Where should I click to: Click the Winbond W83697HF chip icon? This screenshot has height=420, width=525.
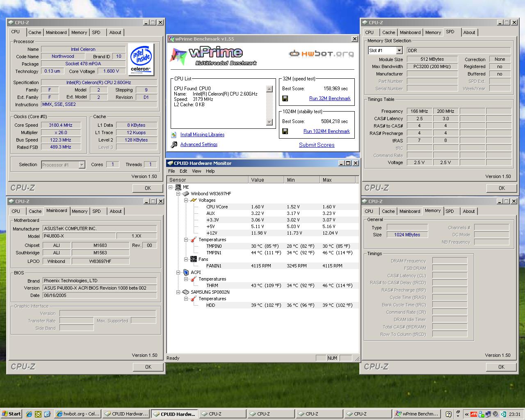click(186, 194)
